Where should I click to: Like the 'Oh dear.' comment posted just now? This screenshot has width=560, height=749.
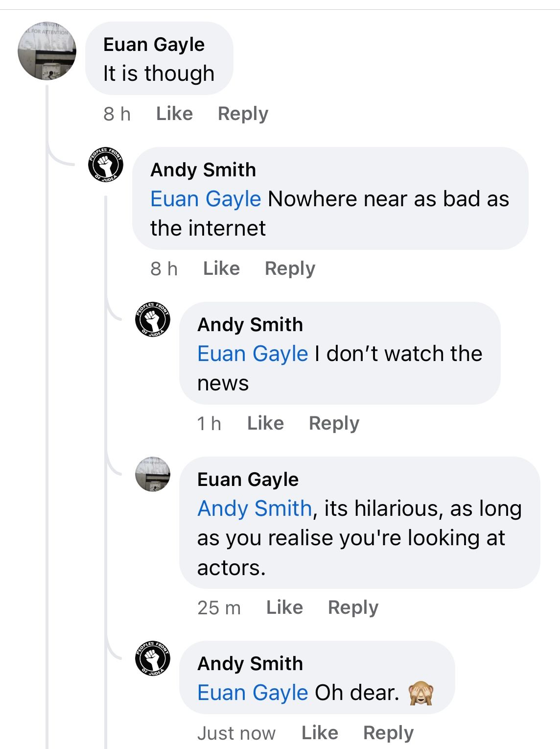point(320,733)
